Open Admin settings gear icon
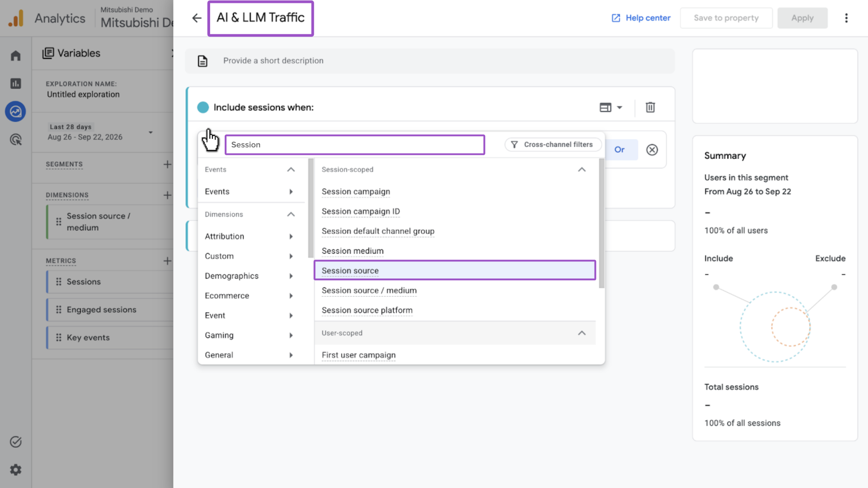 pyautogui.click(x=16, y=470)
